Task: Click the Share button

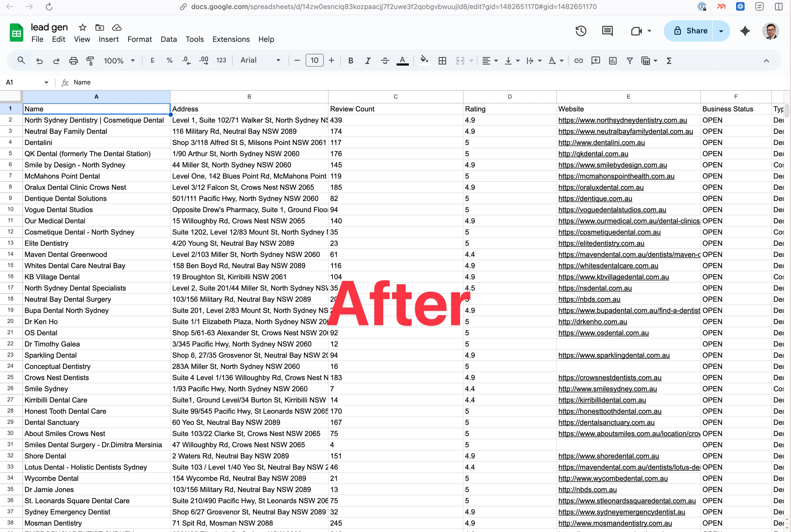Action: point(690,31)
